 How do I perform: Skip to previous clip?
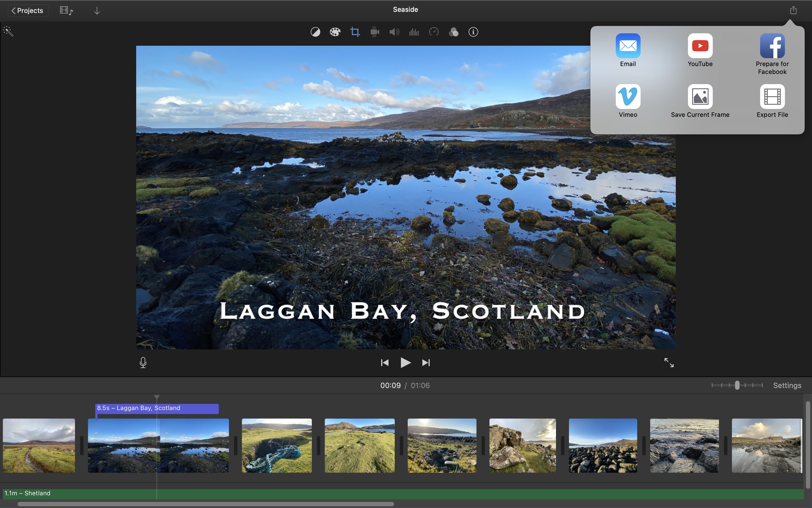click(385, 363)
